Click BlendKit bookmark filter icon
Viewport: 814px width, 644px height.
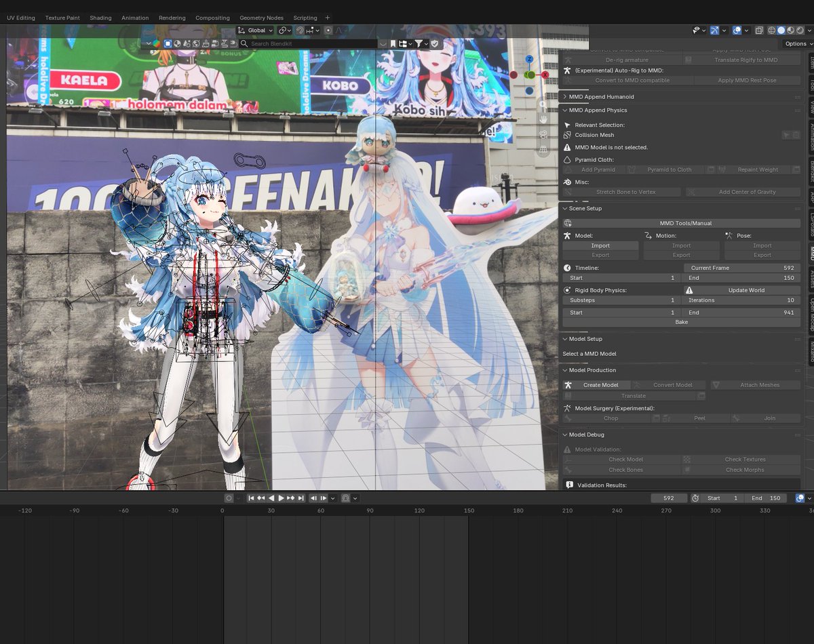(393, 43)
